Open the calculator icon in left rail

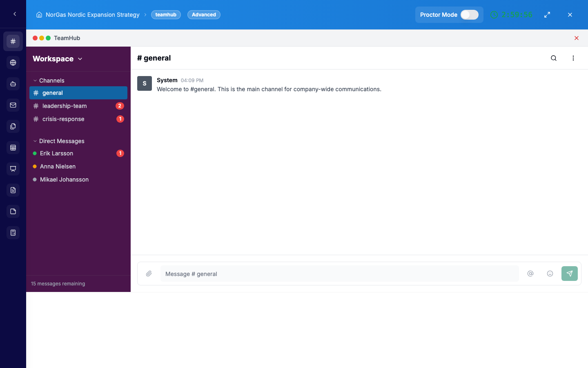(x=13, y=233)
